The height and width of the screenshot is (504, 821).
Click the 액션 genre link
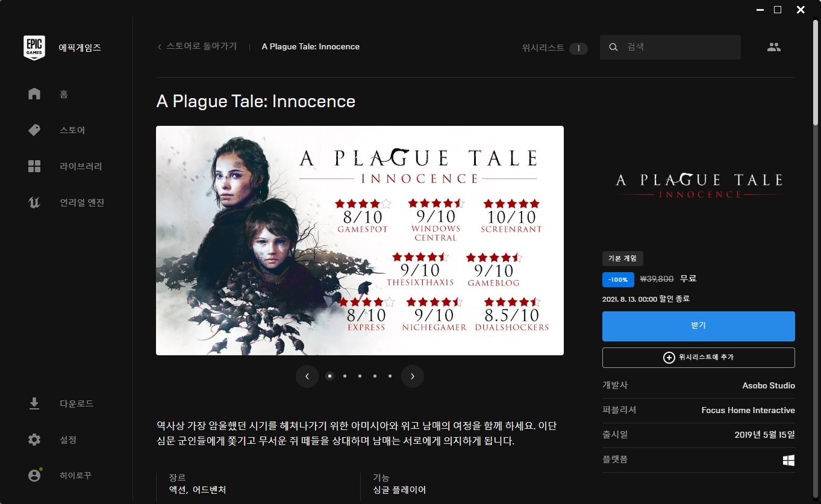pos(177,490)
